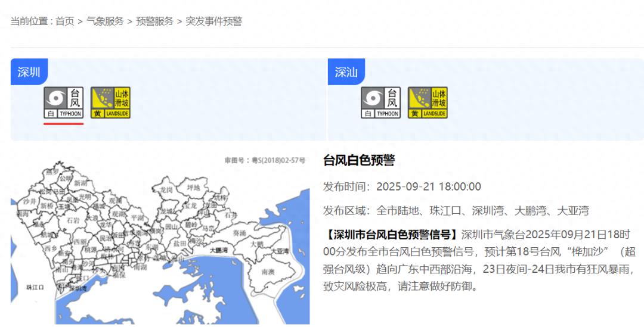Pick the 平湖 district on the map

[138, 218]
